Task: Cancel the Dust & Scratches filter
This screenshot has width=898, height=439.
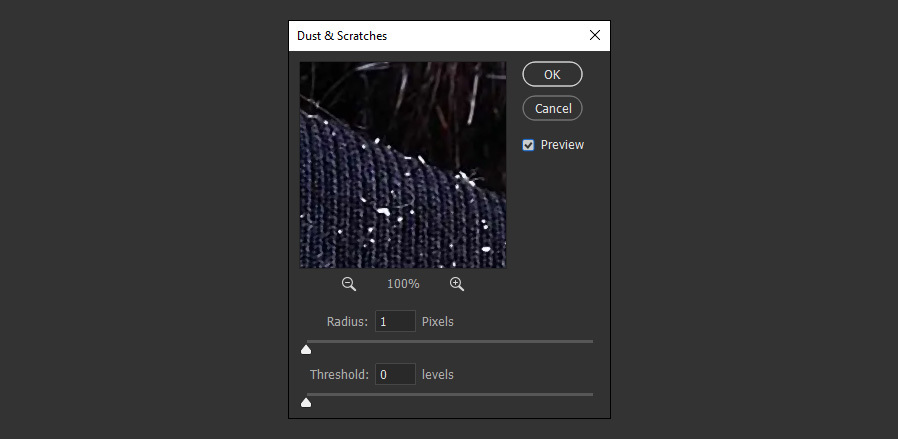Action: click(x=552, y=108)
